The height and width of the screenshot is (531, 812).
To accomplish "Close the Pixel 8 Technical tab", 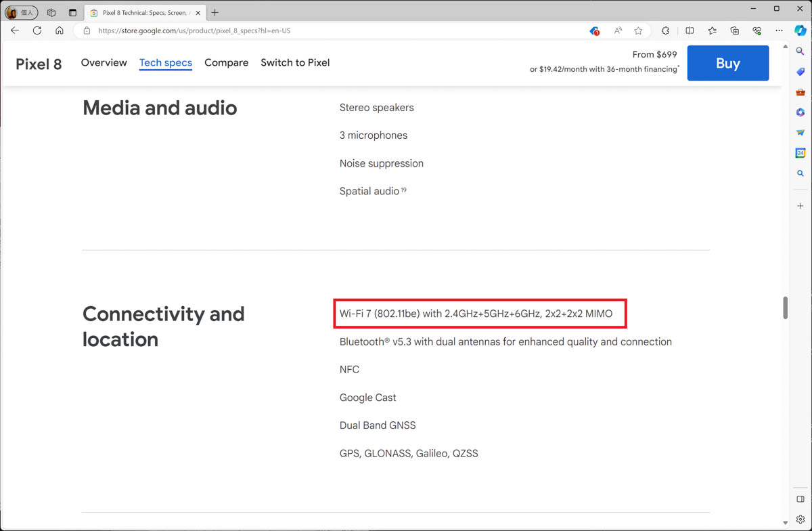I will pyautogui.click(x=198, y=13).
